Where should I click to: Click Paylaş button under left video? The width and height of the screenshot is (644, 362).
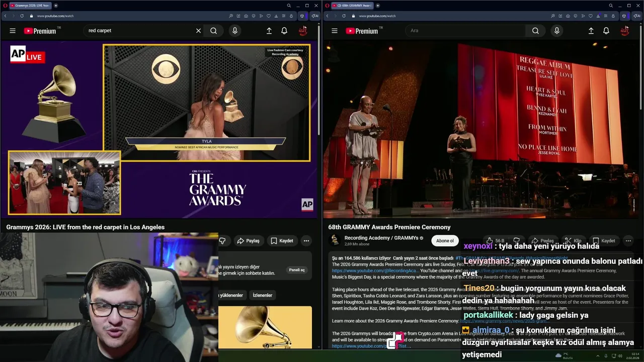(248, 241)
